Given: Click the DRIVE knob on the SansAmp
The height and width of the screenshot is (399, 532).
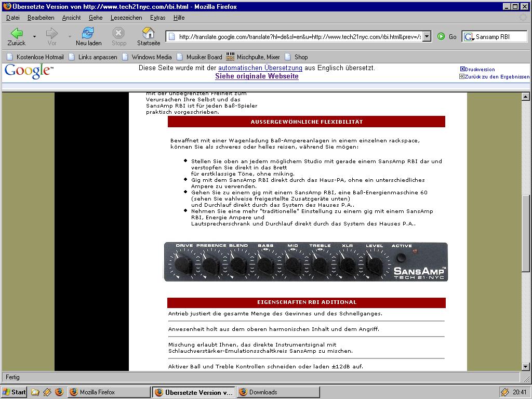Looking at the screenshot, I should click(183, 264).
